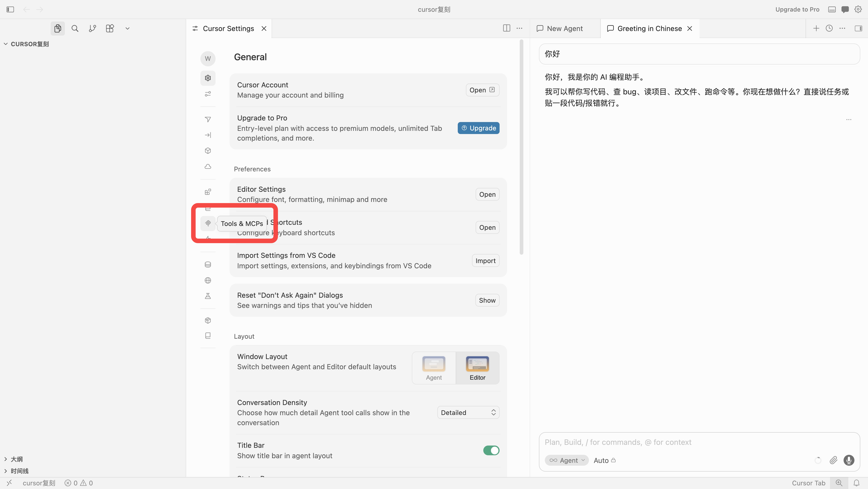Screen dimensions: 868x489
Task: Choose the Agent window layout
Action: [434, 368]
